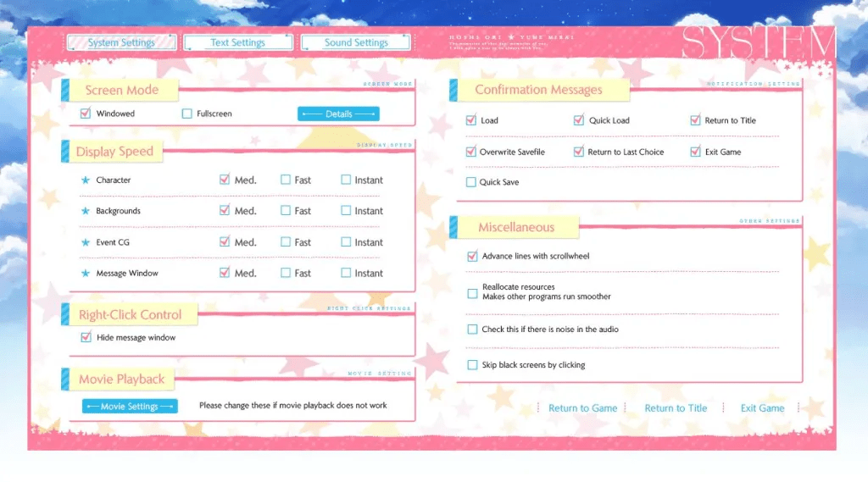Click bottom Return to Title link

(676, 407)
